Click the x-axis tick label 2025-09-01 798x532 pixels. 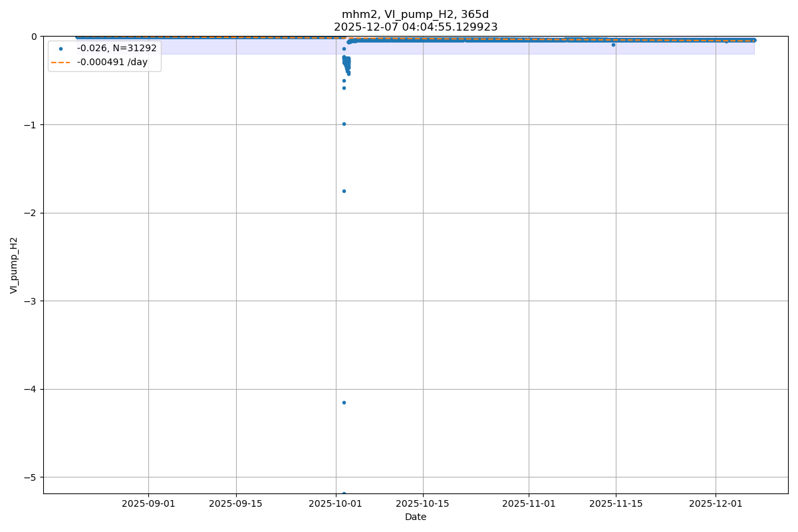click(148, 503)
